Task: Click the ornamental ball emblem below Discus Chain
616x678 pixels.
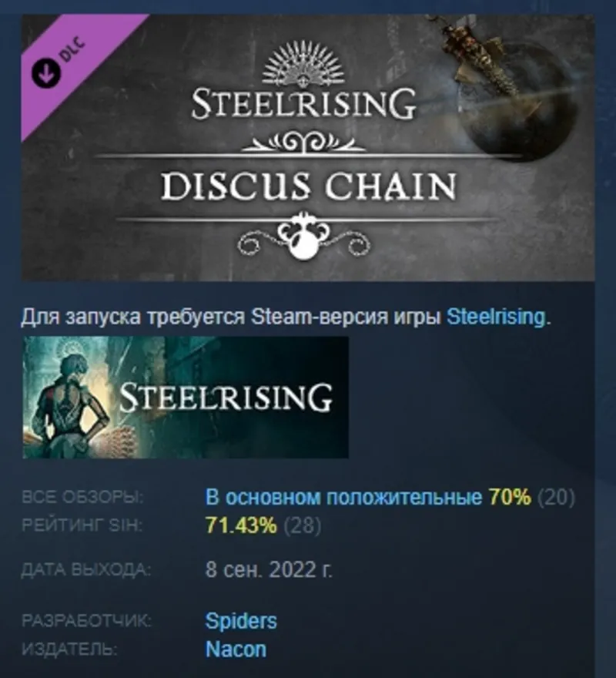Action: click(303, 237)
